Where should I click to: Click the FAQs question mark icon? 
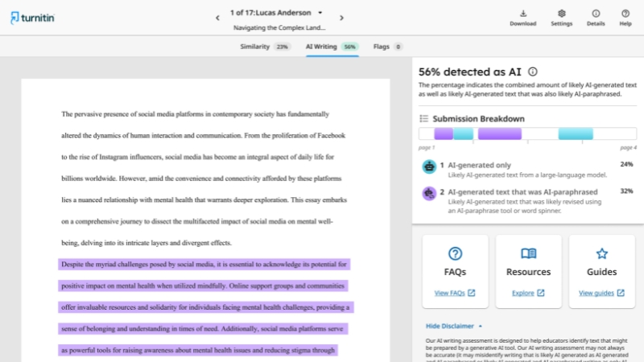(x=455, y=253)
